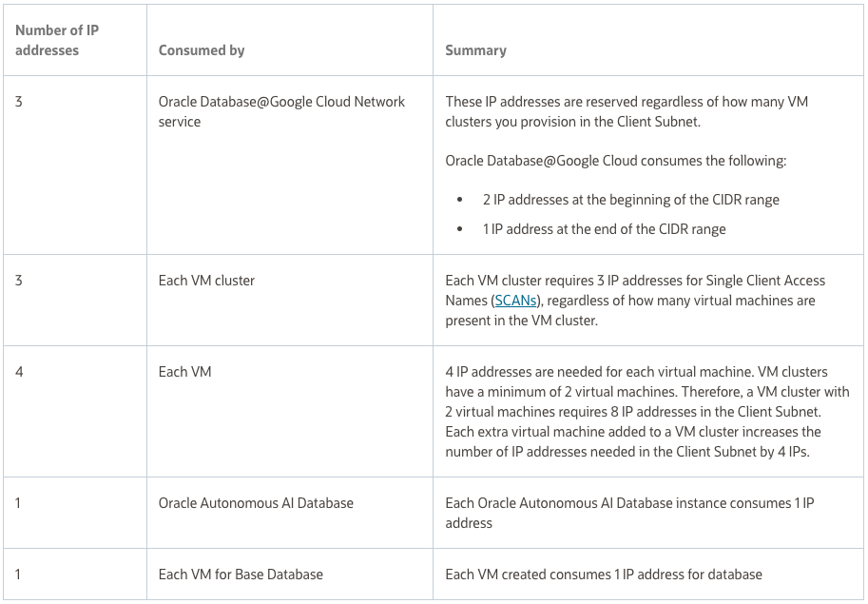
Task: Click the number 1 in the Autonomous AI Database row
Action: (x=18, y=503)
